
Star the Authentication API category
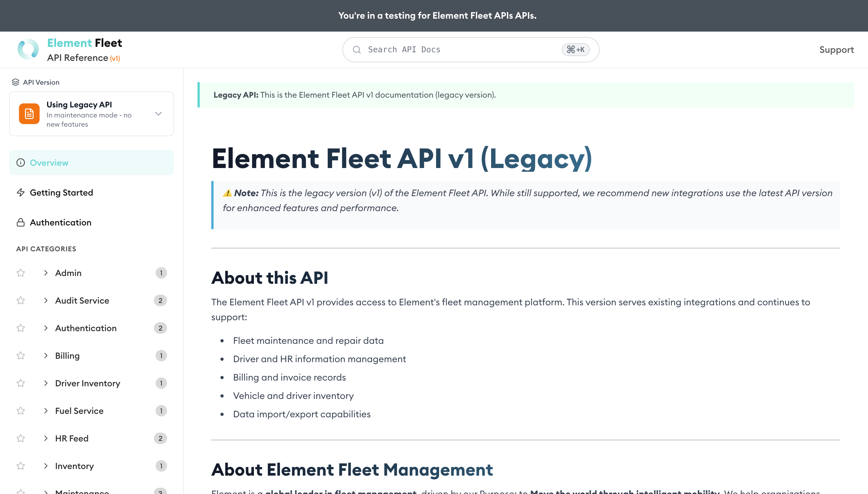(x=21, y=328)
